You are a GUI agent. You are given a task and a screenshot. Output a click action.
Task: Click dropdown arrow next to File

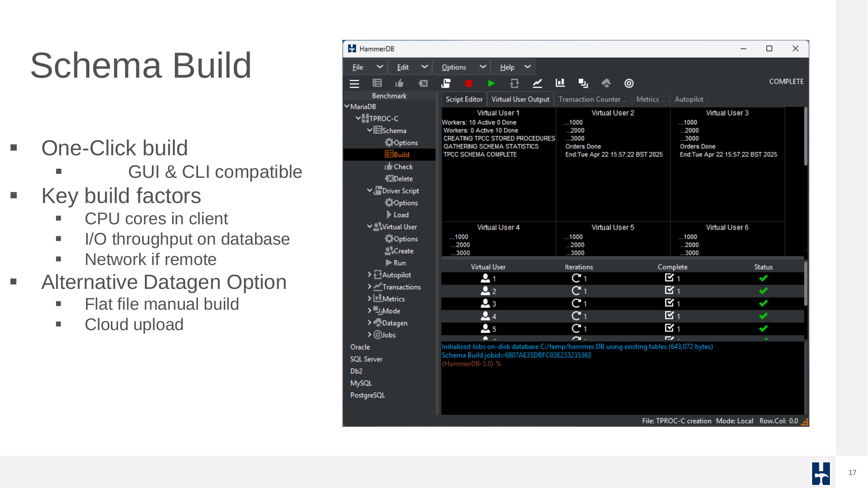(x=380, y=67)
